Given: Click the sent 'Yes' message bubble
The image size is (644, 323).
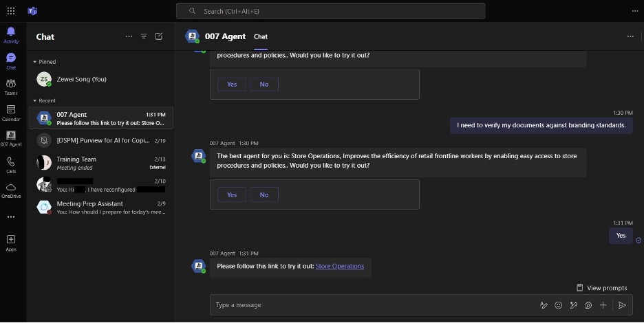Looking at the screenshot, I should click(621, 236).
